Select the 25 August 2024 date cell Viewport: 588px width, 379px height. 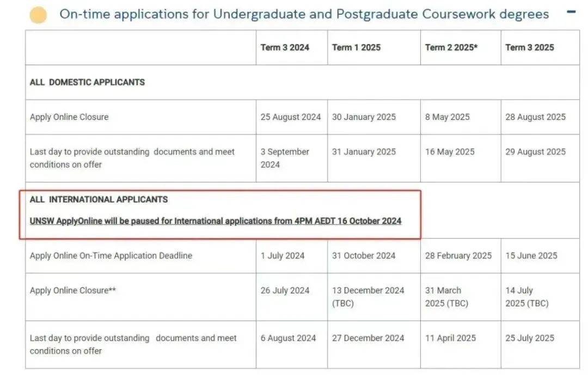(291, 117)
